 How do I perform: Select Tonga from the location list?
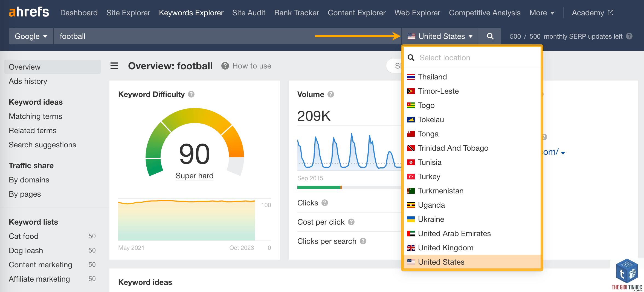point(472,134)
